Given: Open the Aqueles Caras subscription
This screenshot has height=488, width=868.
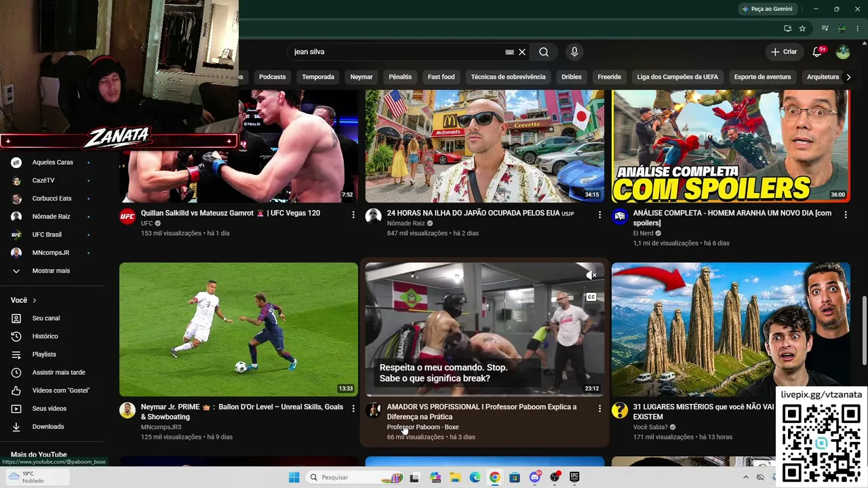Looking at the screenshot, I should tap(52, 163).
